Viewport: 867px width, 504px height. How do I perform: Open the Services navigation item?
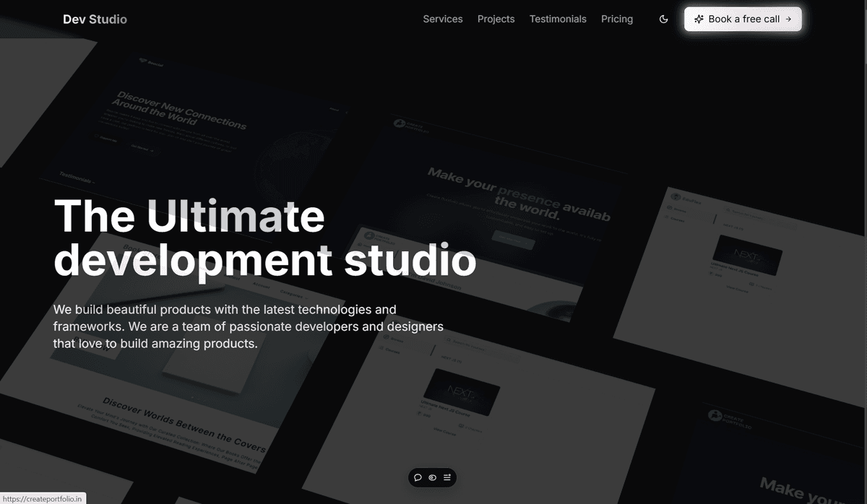tap(443, 19)
